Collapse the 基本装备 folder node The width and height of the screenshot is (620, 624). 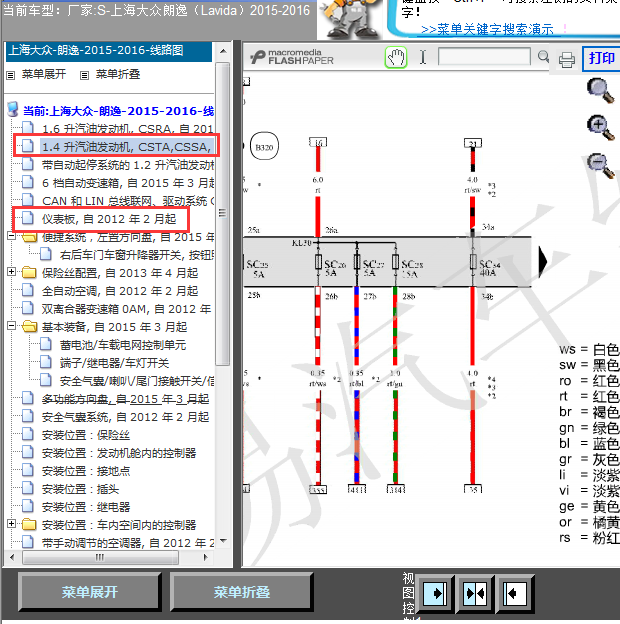[x=12, y=326]
